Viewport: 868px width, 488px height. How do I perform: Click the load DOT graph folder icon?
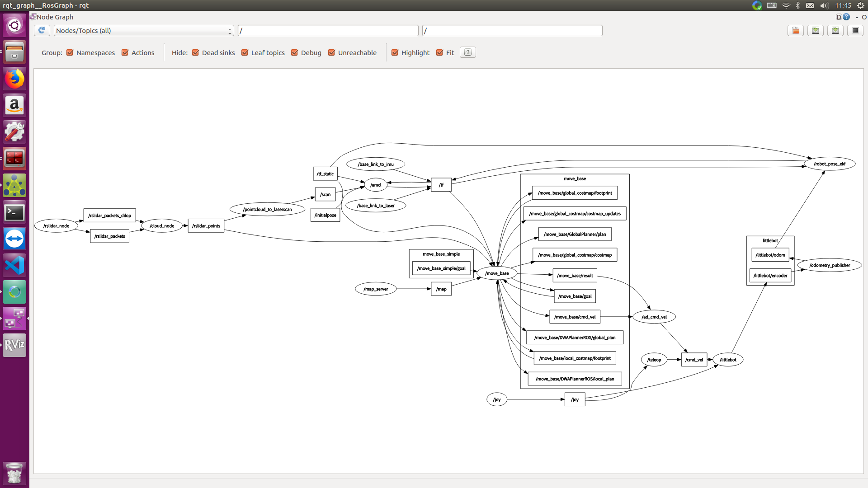tap(796, 30)
